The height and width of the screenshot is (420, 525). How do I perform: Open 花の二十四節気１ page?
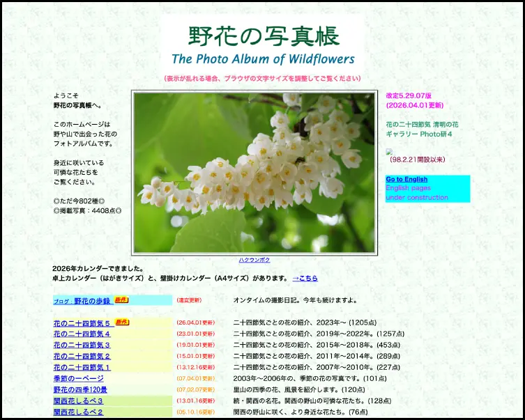[82, 368]
